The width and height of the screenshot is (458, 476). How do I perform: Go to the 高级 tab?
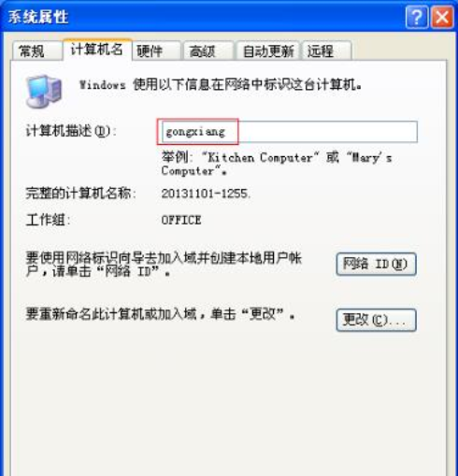[208, 50]
